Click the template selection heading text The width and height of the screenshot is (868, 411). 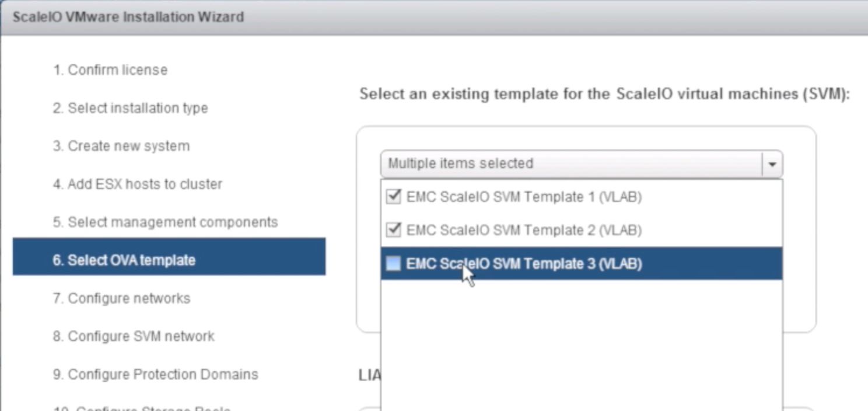[603, 94]
